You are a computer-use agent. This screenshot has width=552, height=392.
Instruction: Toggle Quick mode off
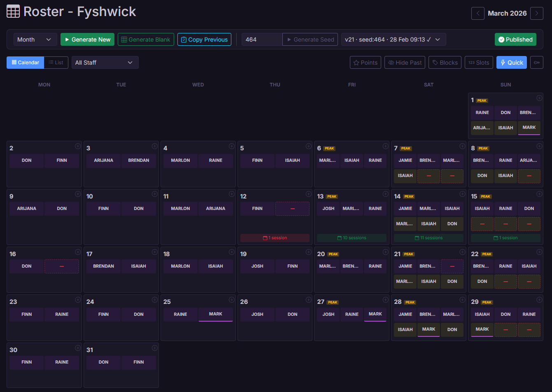[511, 62]
